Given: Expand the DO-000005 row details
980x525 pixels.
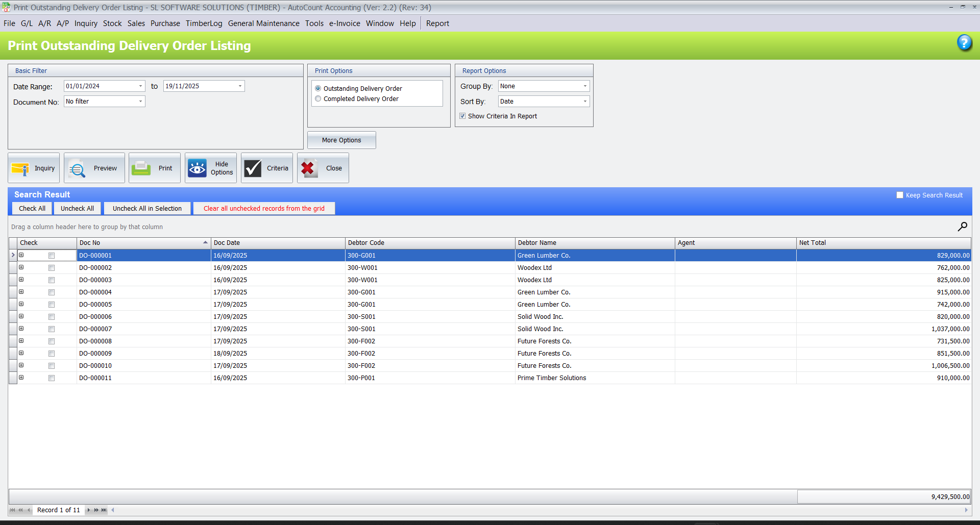Looking at the screenshot, I should [21, 305].
